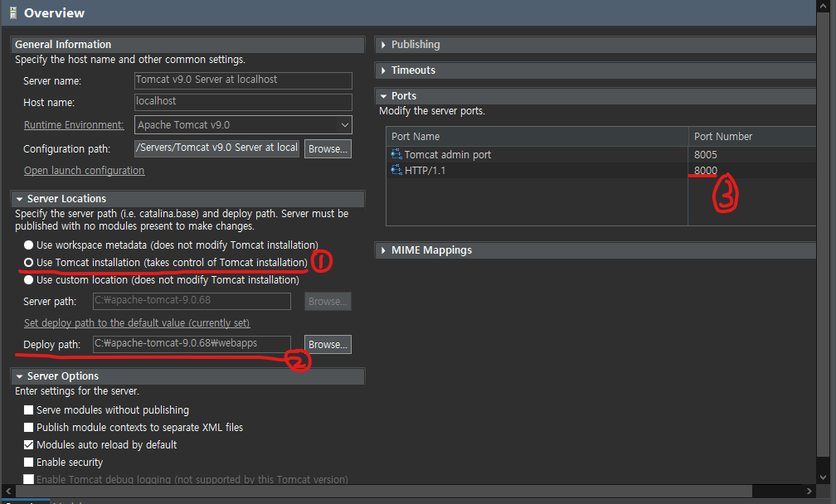Select the 8000 port number cell
836x504 pixels.
click(x=705, y=171)
